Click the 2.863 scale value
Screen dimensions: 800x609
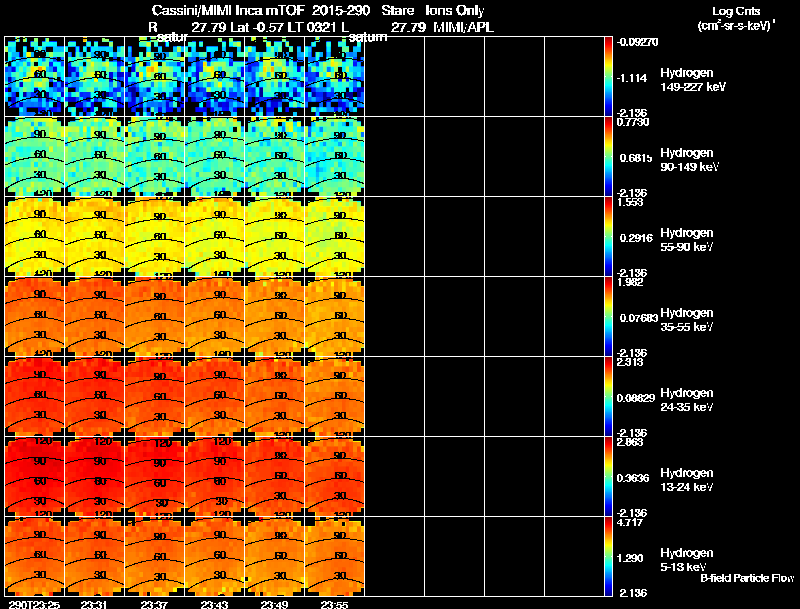pyautogui.click(x=630, y=442)
